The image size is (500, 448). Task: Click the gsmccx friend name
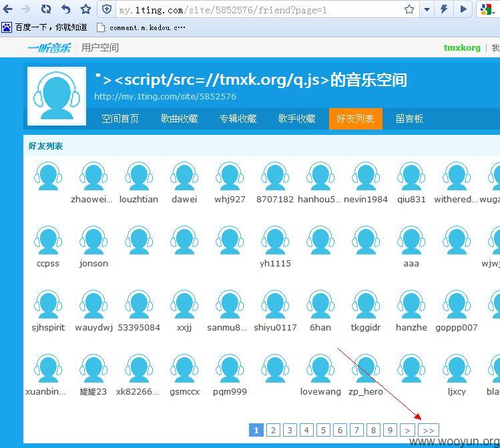[x=185, y=392]
